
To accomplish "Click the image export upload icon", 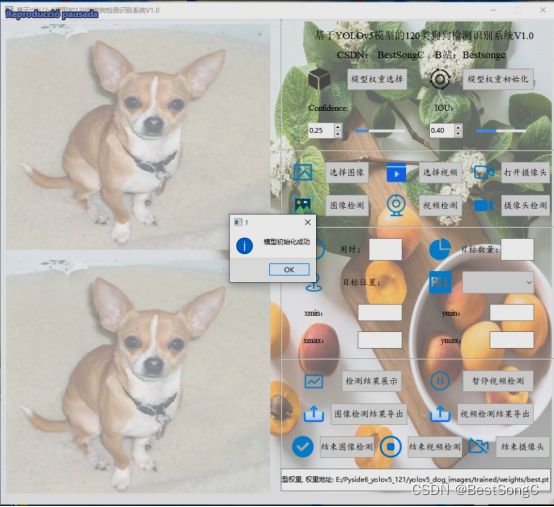I will point(314,413).
